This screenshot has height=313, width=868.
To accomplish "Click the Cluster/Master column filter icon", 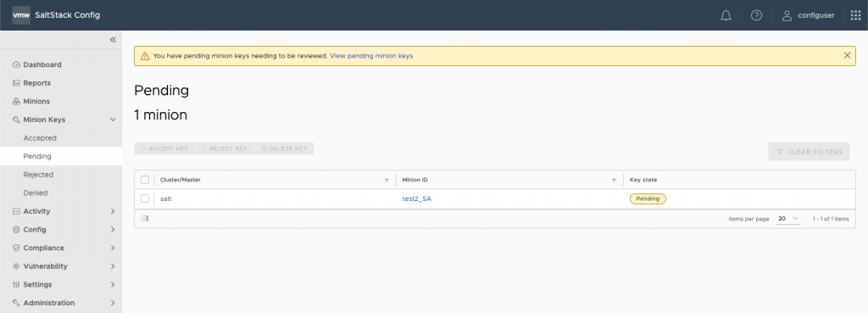I will tap(387, 181).
